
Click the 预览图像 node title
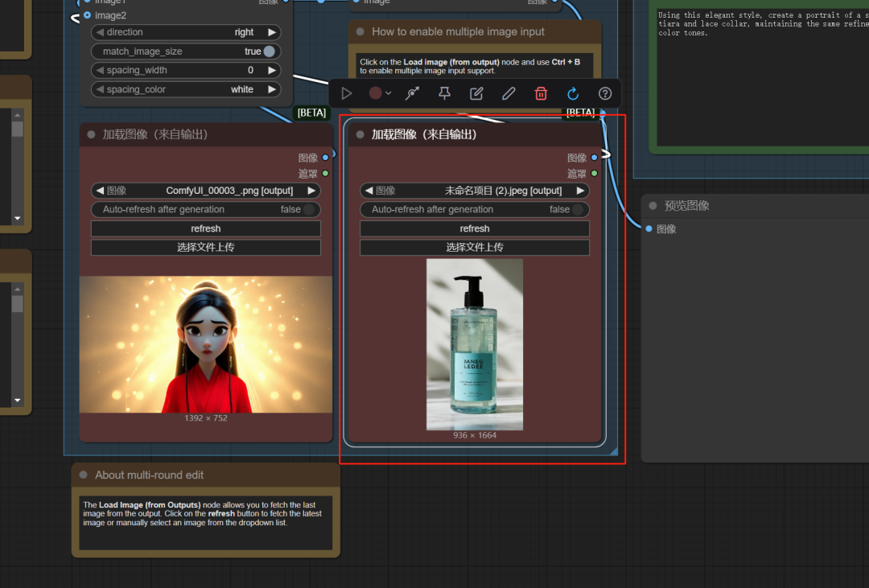pos(686,206)
